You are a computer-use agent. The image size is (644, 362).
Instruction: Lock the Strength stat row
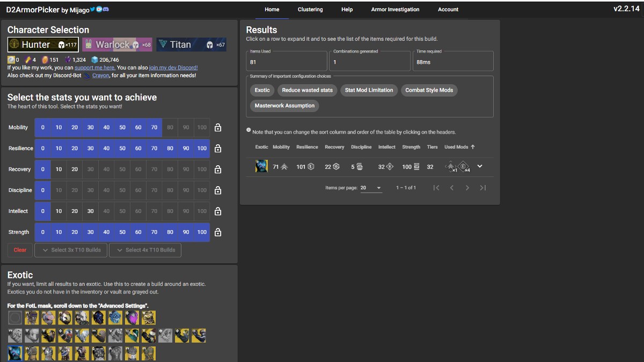pos(218,232)
